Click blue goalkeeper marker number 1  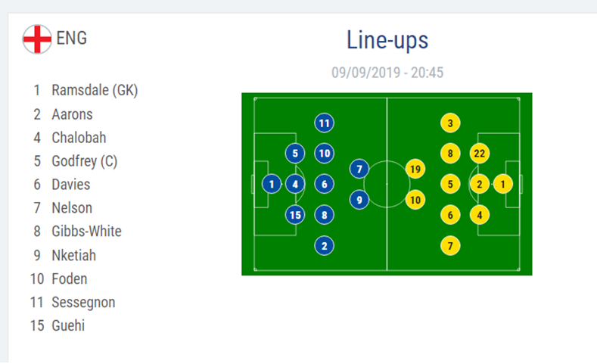click(x=272, y=184)
